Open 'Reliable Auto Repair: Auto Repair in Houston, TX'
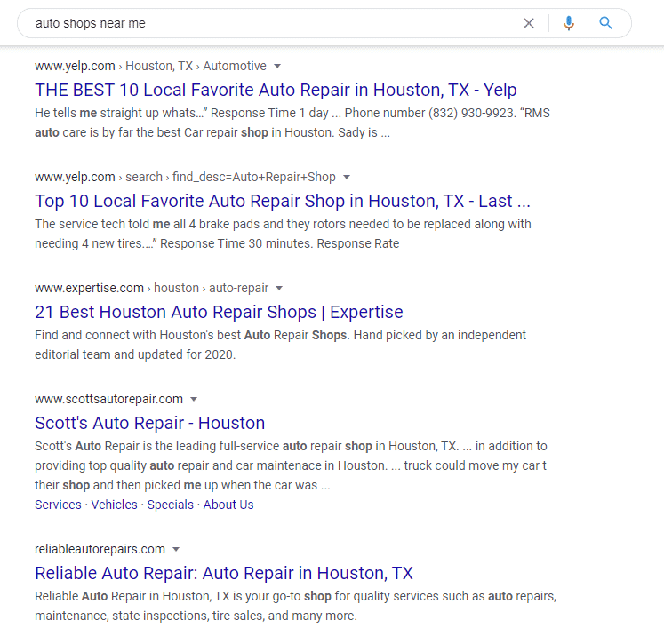Screen dimensions: 664x644 224,573
